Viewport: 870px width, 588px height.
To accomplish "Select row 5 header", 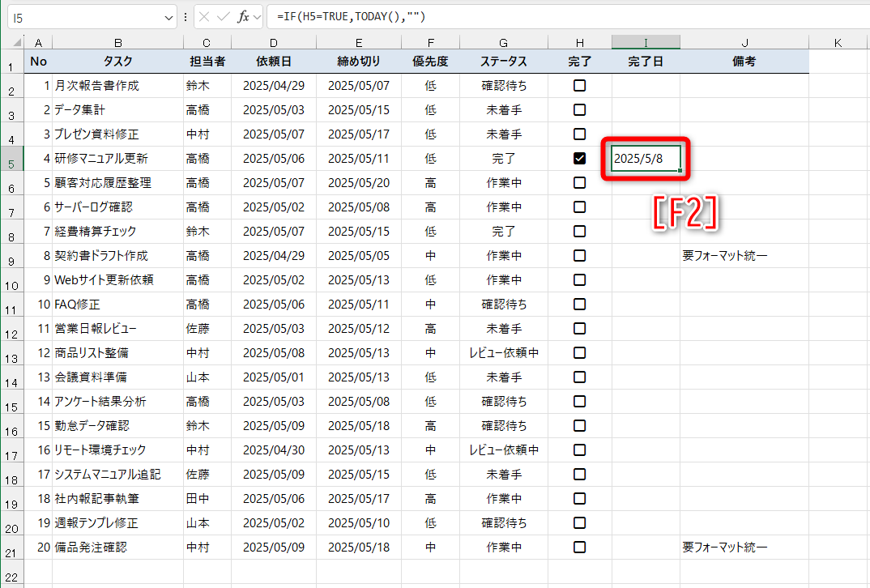I will click(x=13, y=158).
